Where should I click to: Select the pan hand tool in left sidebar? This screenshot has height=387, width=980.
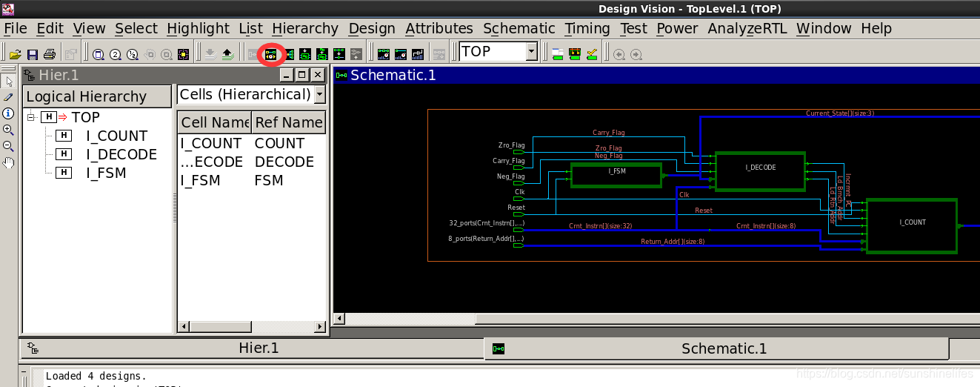[x=9, y=162]
